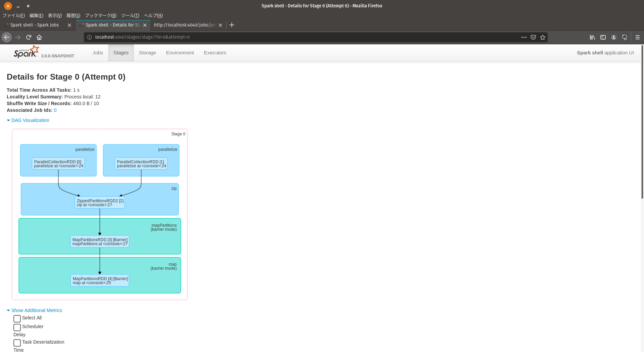
Task: Check the Scheduler Delay metric
Action: tap(17, 327)
